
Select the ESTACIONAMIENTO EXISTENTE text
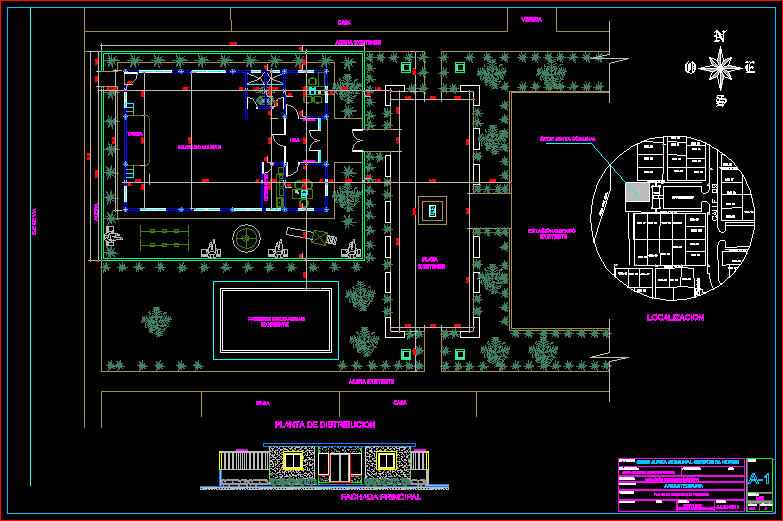[552, 233]
